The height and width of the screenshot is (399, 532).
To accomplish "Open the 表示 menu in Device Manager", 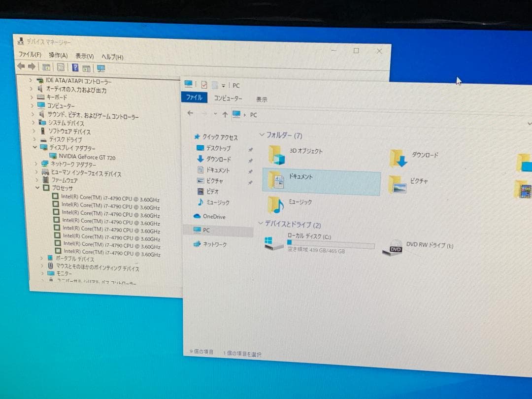I will pos(84,57).
